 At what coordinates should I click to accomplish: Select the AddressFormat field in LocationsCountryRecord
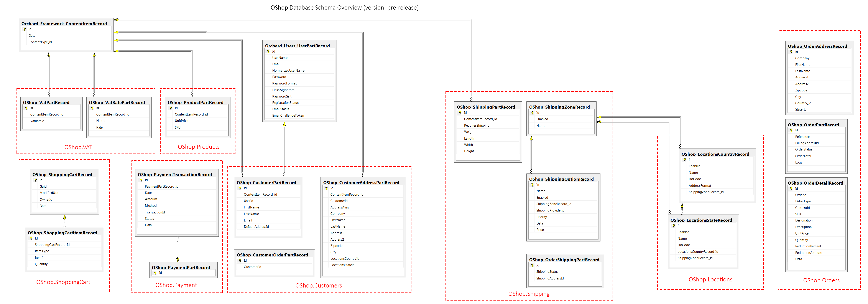coord(700,186)
